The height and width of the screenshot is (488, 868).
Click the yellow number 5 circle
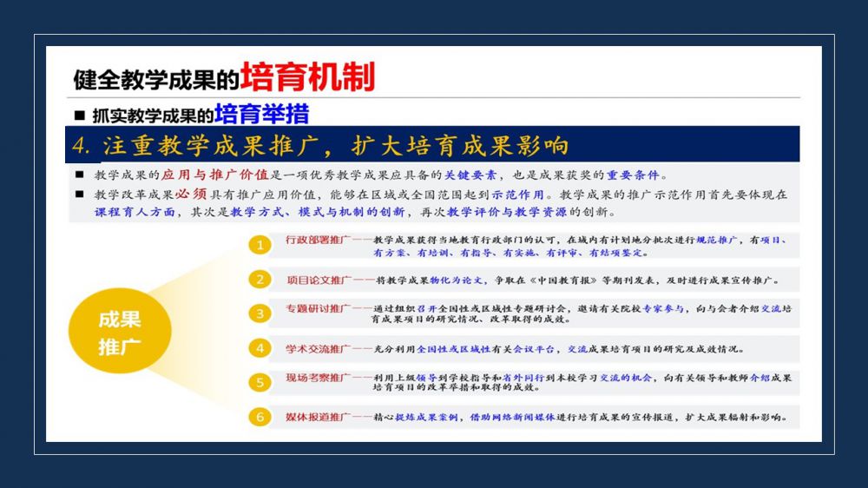pyautogui.click(x=259, y=382)
